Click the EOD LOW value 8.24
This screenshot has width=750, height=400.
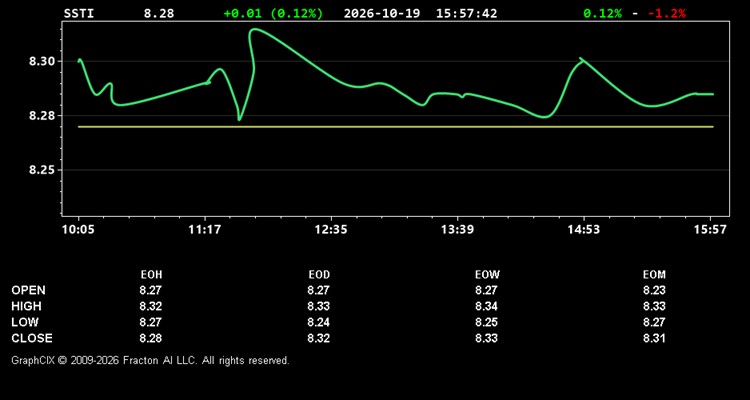click(319, 322)
